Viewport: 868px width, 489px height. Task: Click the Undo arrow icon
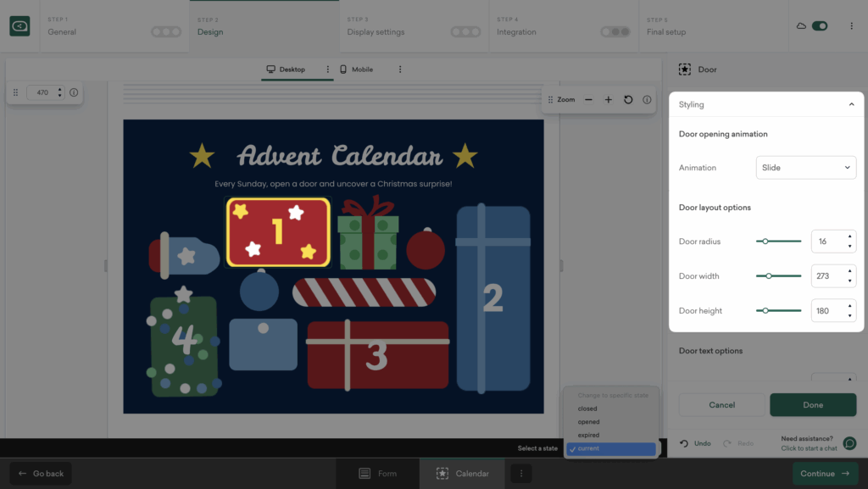(685, 443)
